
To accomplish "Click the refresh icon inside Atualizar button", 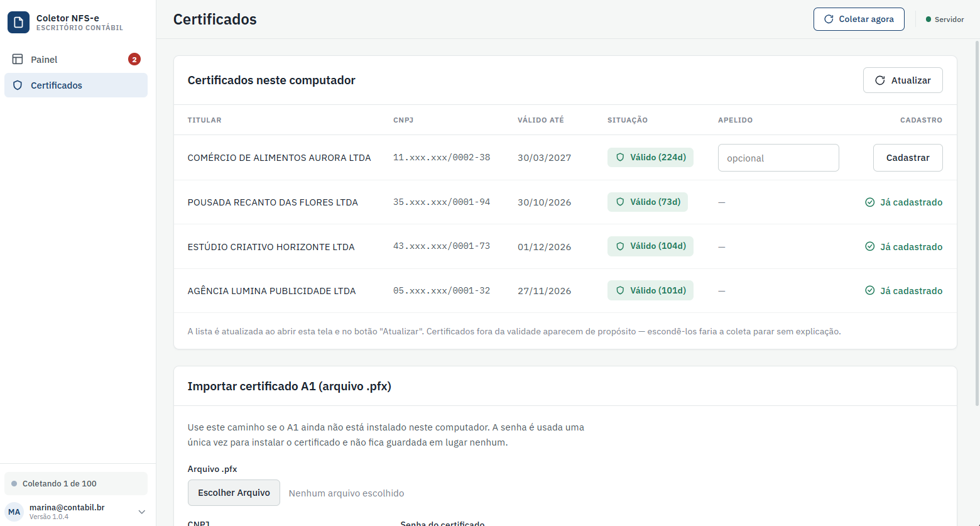I will click(880, 80).
